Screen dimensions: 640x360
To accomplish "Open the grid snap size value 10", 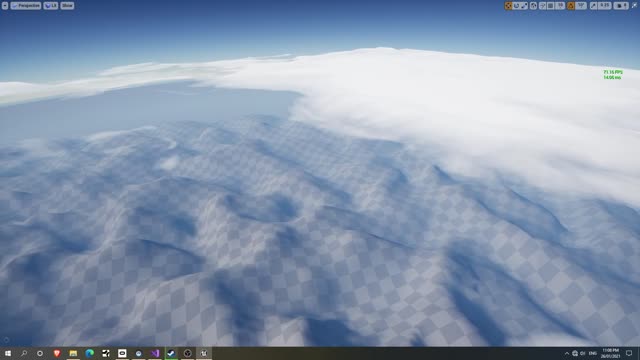I will pos(560,6).
